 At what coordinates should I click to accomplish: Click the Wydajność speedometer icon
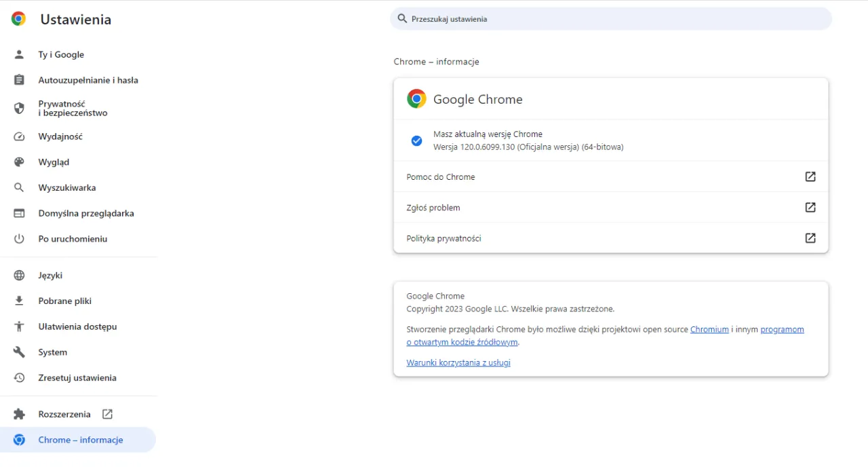(x=19, y=136)
